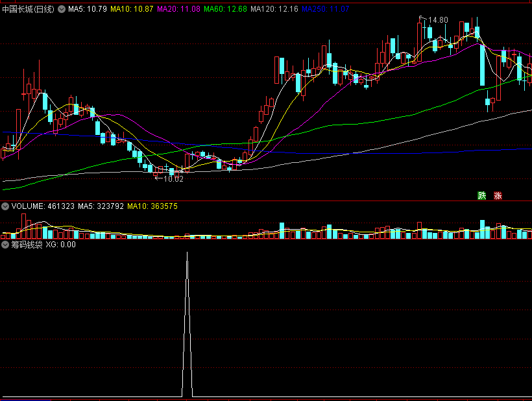Click the XG: 0.00 value
Screen dimensions: 532x401
pos(61,245)
